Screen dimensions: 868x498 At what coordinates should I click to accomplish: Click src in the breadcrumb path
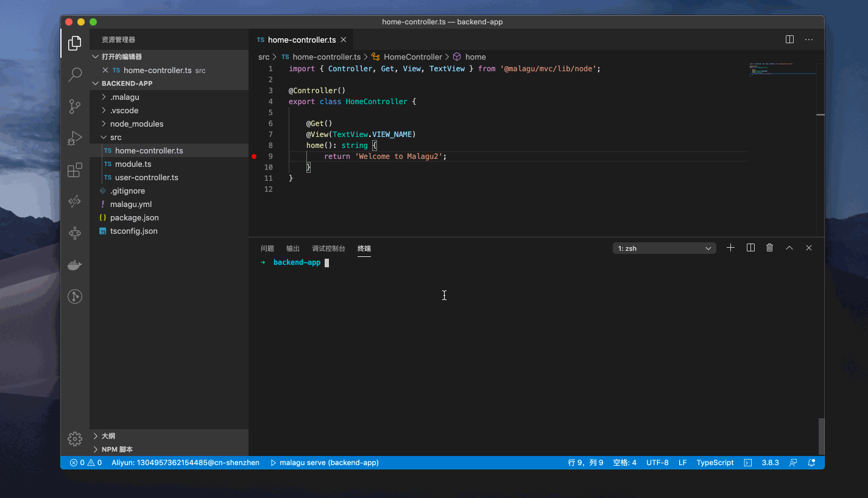[264, 57]
